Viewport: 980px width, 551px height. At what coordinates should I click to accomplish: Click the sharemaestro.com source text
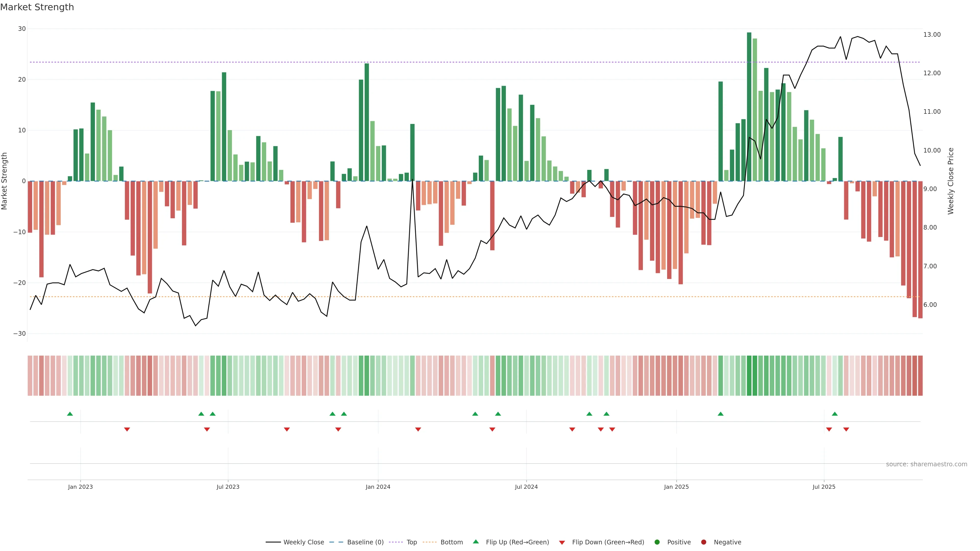[926, 464]
